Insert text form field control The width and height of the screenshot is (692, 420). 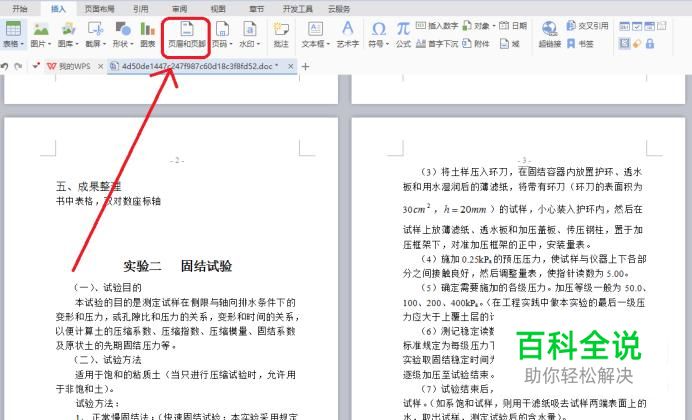point(624,26)
